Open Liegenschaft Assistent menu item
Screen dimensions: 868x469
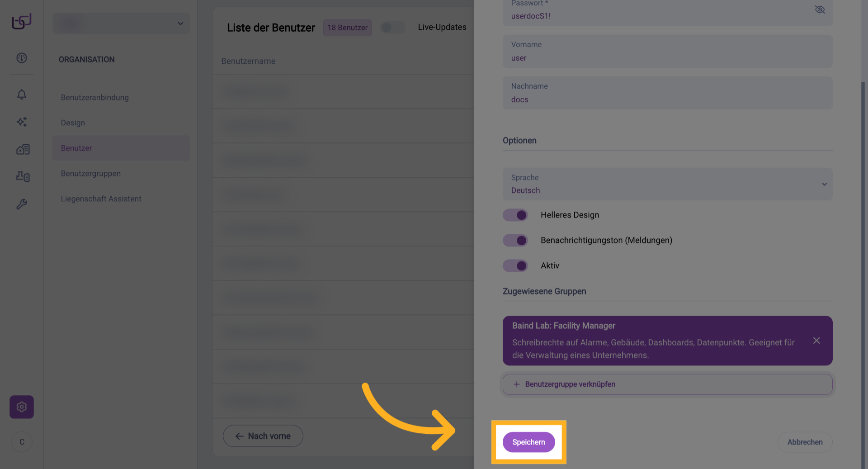101,199
